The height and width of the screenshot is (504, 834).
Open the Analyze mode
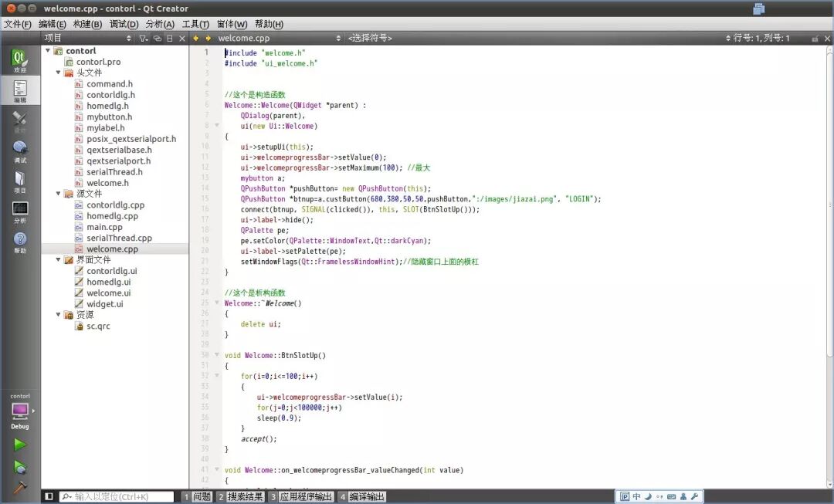pos(20,210)
